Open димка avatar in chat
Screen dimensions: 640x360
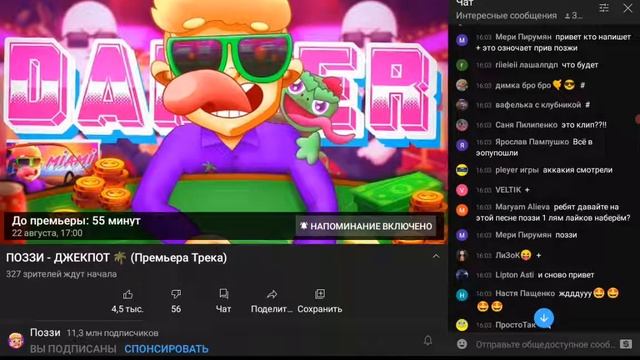(x=462, y=85)
